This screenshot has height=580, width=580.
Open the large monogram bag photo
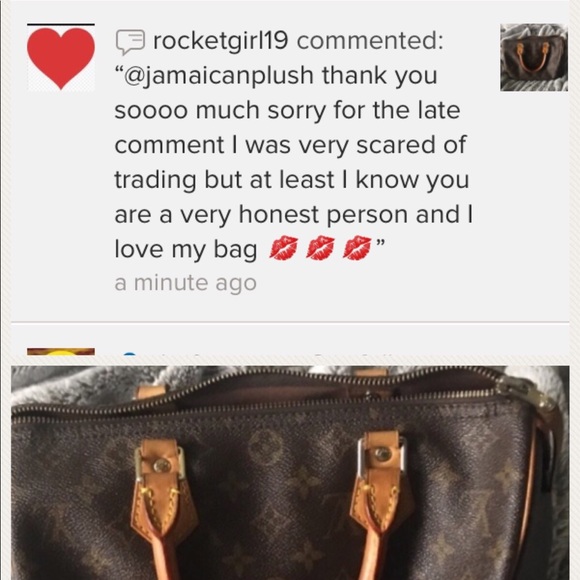pos(290,473)
